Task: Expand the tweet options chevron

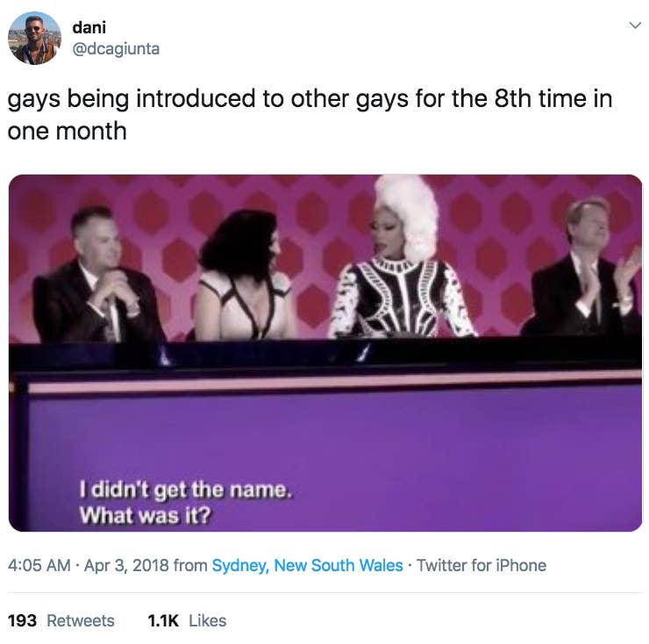Action: click(635, 25)
